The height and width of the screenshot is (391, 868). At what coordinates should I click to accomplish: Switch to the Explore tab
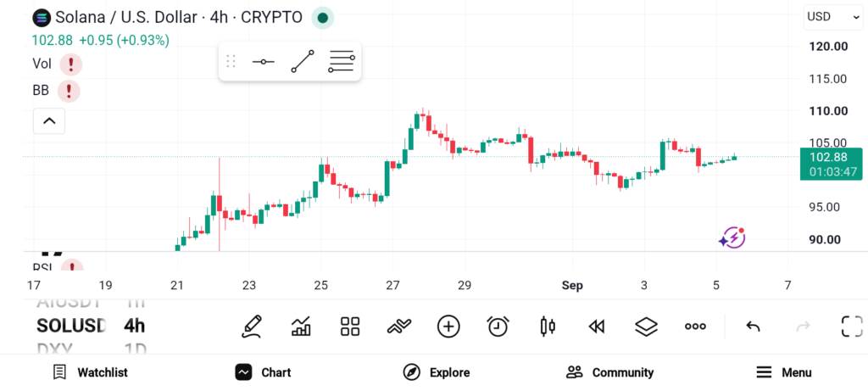click(437, 372)
